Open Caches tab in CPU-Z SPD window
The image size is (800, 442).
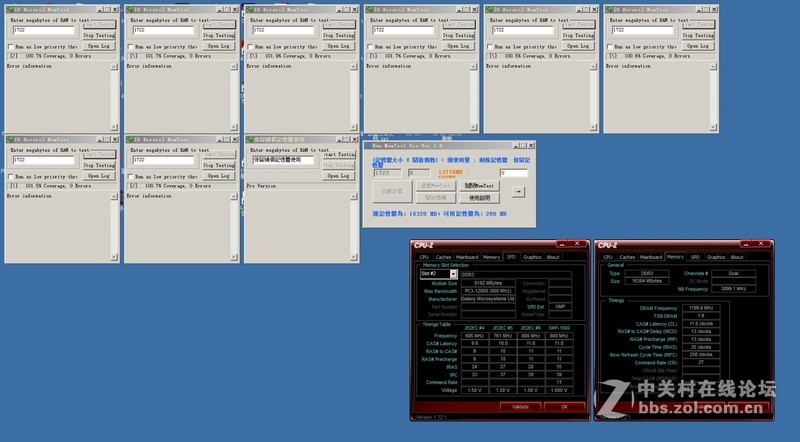443,257
